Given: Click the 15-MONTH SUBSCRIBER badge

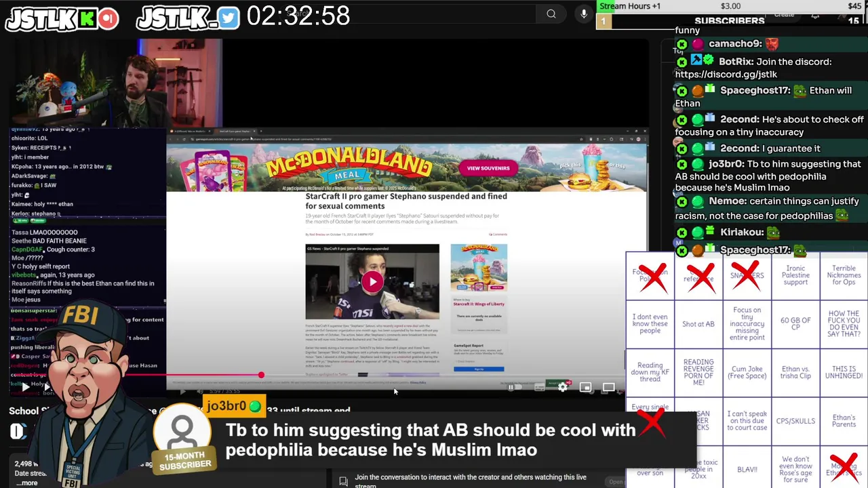Looking at the screenshot, I should 184,460.
